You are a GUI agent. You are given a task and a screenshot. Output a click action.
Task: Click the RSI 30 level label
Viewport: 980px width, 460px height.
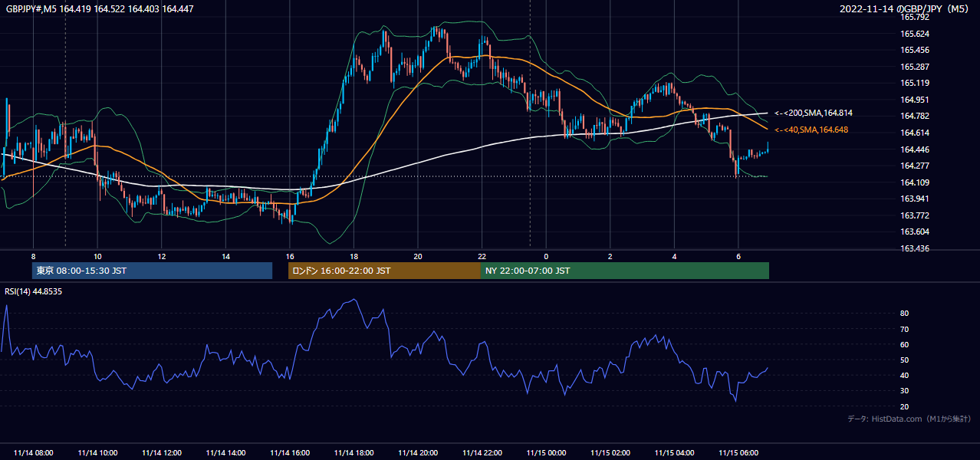905,391
